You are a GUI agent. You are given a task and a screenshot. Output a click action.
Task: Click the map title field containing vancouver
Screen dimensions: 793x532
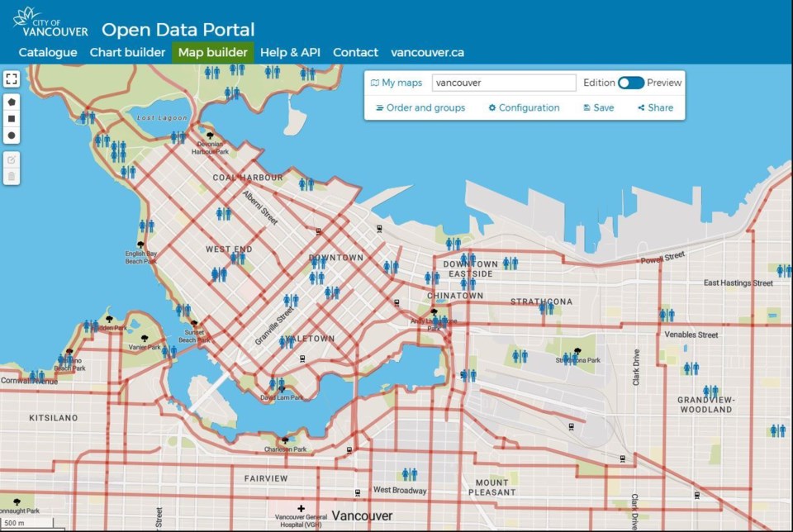point(504,83)
